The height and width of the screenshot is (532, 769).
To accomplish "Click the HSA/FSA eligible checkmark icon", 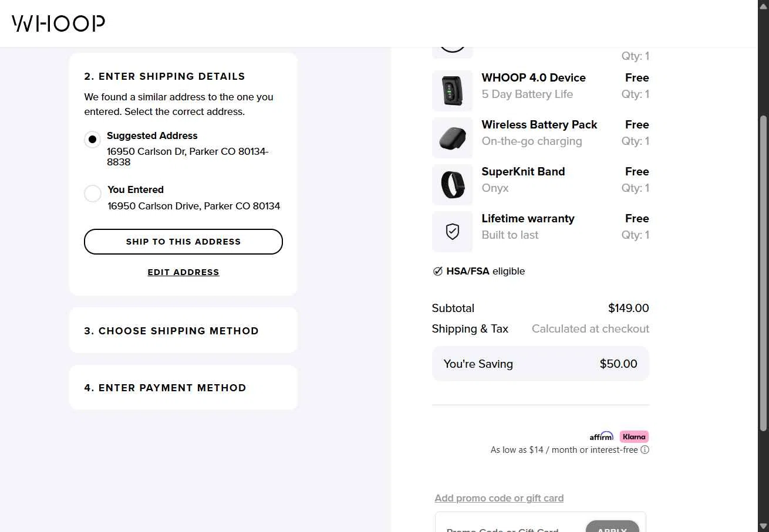I will click(437, 271).
